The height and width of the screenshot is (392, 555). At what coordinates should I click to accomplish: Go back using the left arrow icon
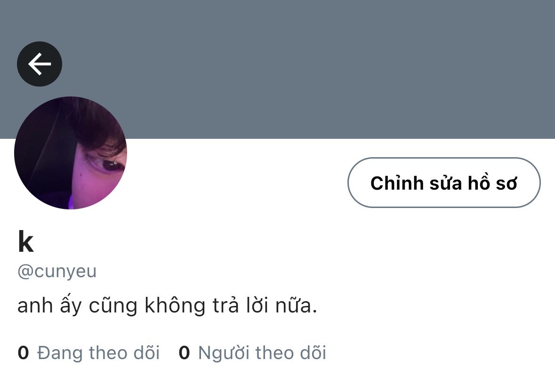[x=40, y=64]
